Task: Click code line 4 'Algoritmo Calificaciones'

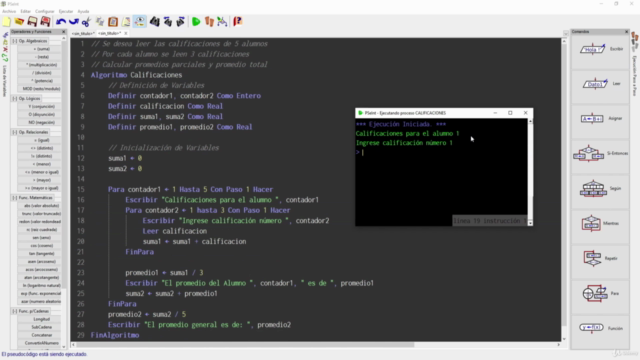Action: [136, 75]
